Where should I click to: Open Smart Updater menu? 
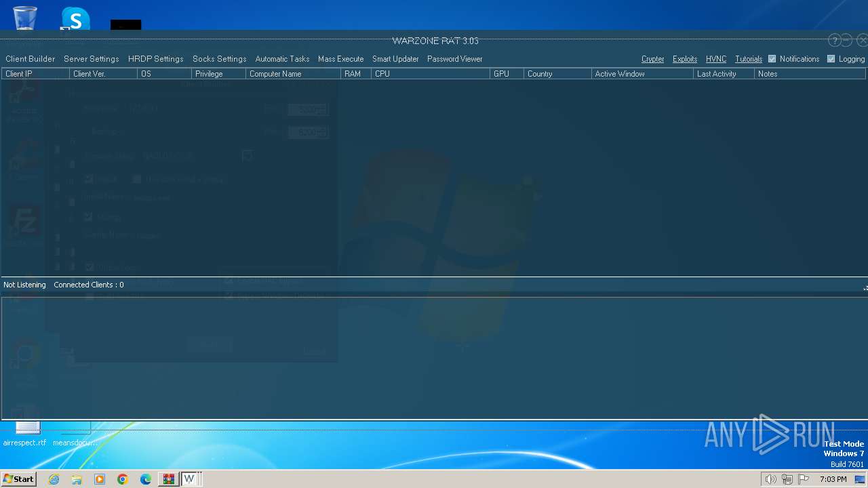(395, 59)
